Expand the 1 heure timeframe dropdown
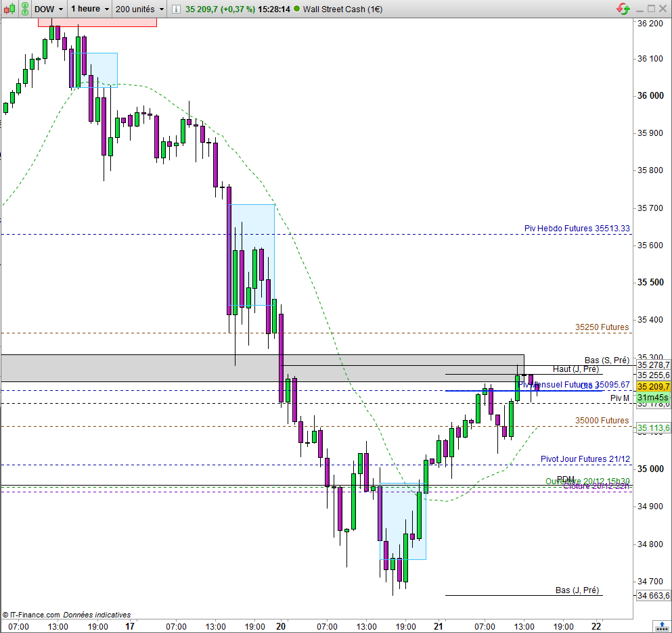This screenshot has width=672, height=633. coord(89,9)
